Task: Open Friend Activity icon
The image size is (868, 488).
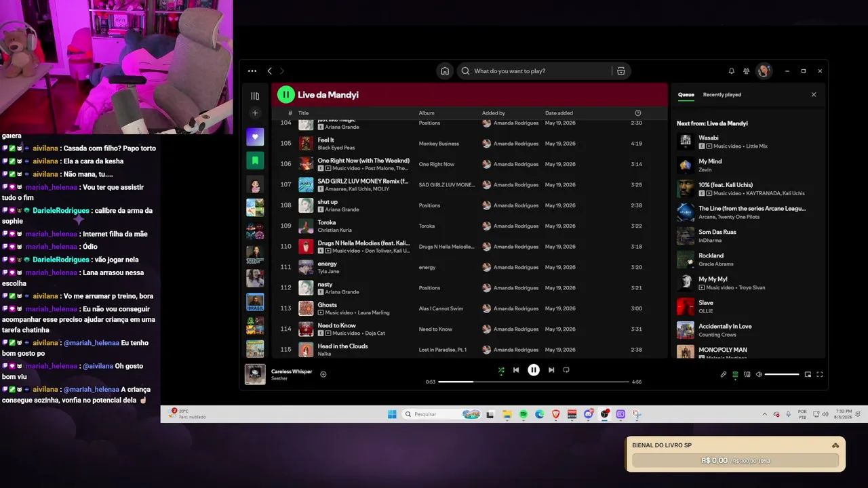Action: [747, 71]
